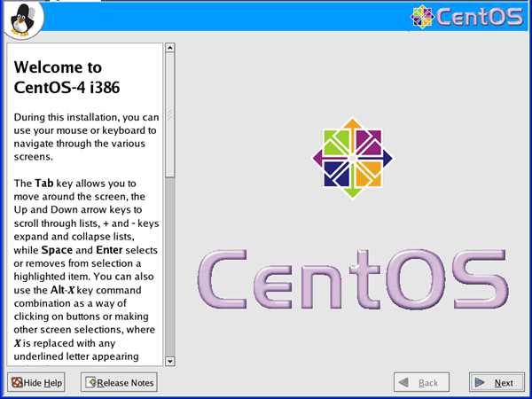Screen dimensions: 532x399
Task: Click the scrollbar trough below the thumb
Action: point(170,266)
